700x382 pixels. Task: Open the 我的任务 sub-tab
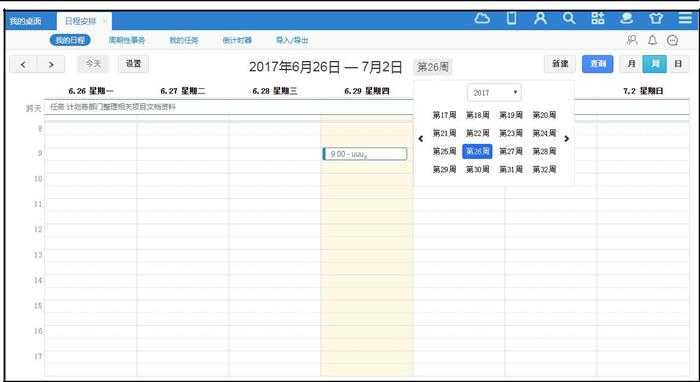(x=183, y=40)
